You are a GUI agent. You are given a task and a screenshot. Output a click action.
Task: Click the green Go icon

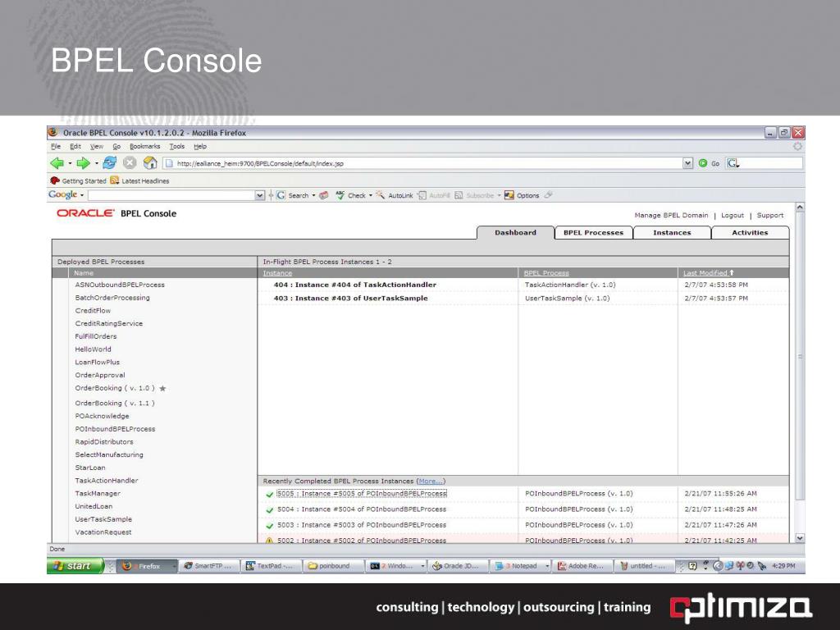[x=703, y=163]
